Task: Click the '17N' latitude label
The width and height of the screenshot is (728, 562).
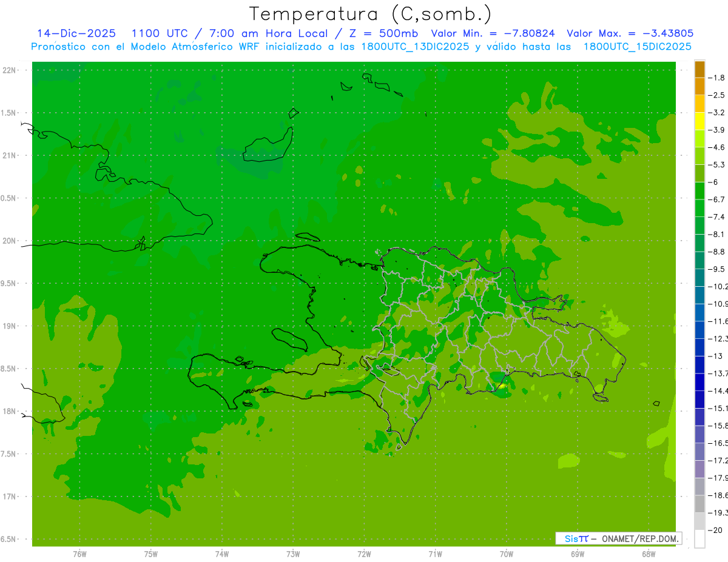Action: click(10, 497)
